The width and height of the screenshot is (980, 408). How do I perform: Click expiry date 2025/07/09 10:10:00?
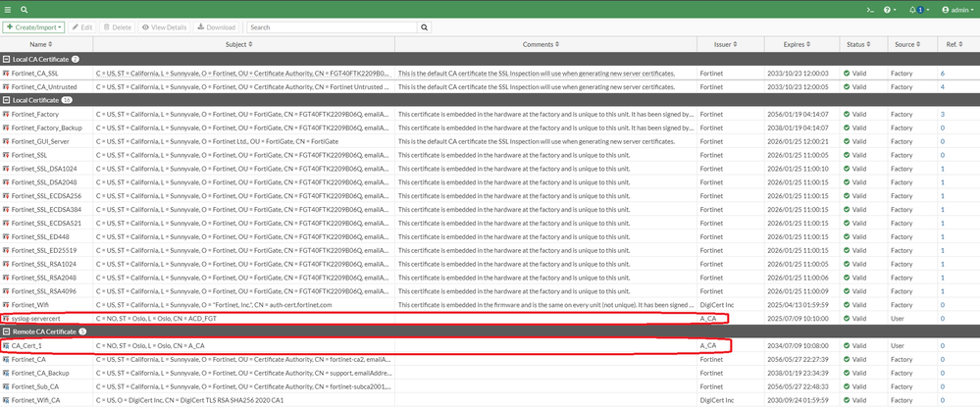pyautogui.click(x=798, y=319)
